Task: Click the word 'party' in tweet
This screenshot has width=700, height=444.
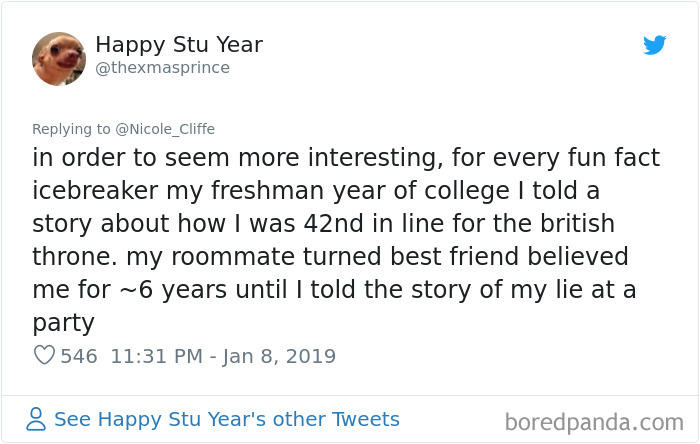Action: [x=64, y=323]
